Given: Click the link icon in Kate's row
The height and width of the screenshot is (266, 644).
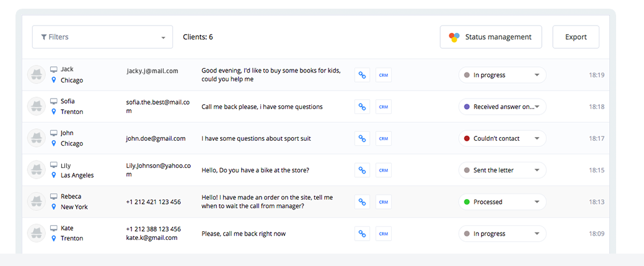Looking at the screenshot, I should (362, 234).
